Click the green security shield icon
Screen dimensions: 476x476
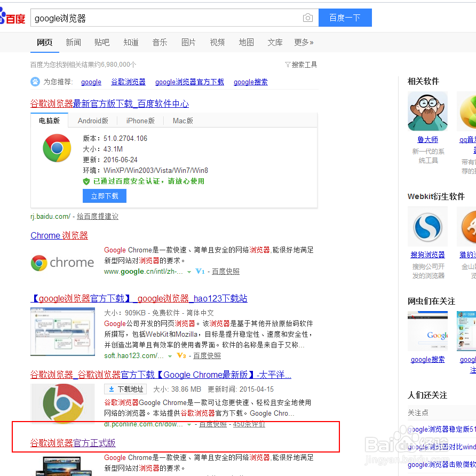(86, 181)
